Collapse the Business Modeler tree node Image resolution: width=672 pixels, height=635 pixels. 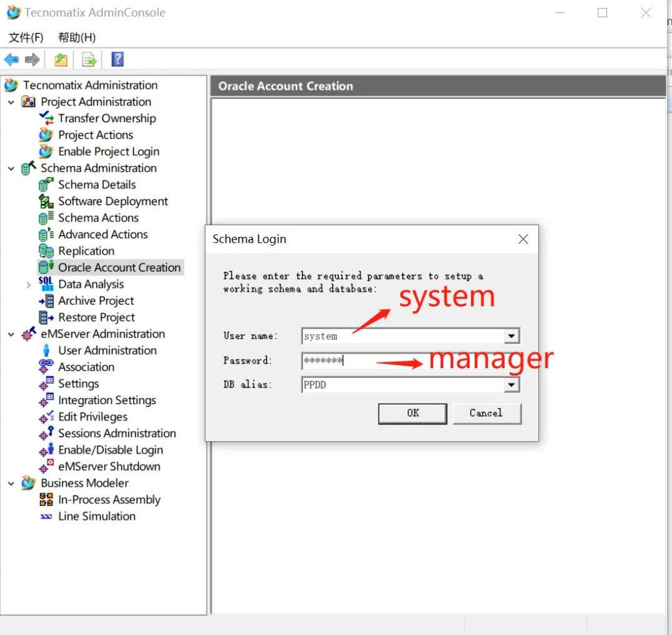pos(12,484)
